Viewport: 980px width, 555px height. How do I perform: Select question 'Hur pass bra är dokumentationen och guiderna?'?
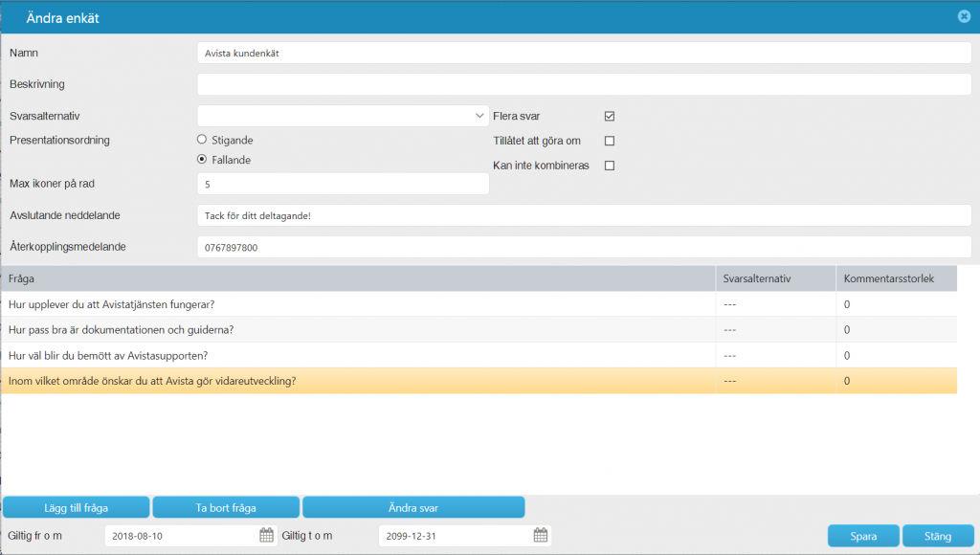479,329
